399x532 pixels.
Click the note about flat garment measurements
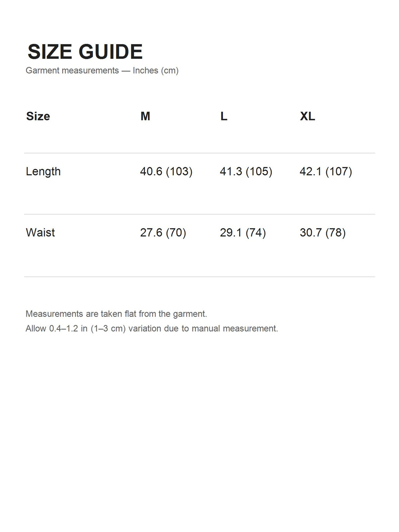(116, 314)
